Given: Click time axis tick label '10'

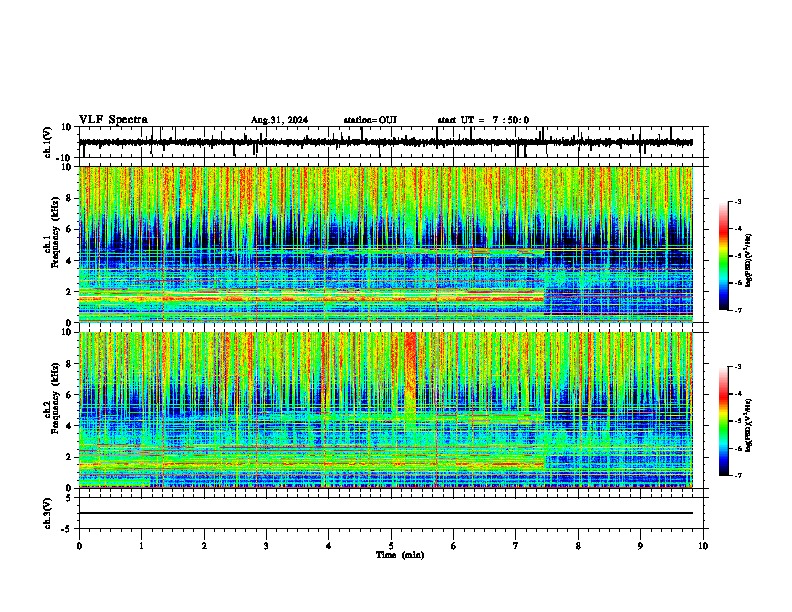Looking at the screenshot, I should pos(703,546).
